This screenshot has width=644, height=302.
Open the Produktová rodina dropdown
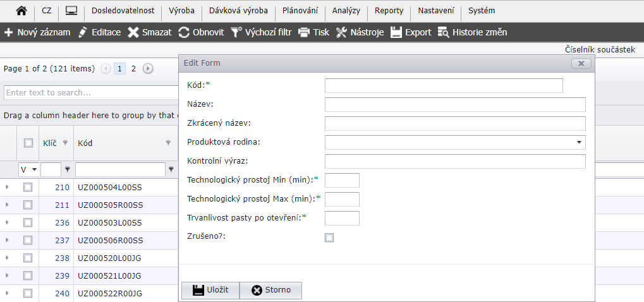(x=578, y=142)
